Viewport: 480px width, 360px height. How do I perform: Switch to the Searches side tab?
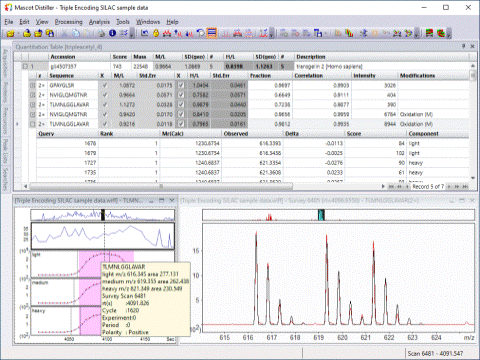5,179
